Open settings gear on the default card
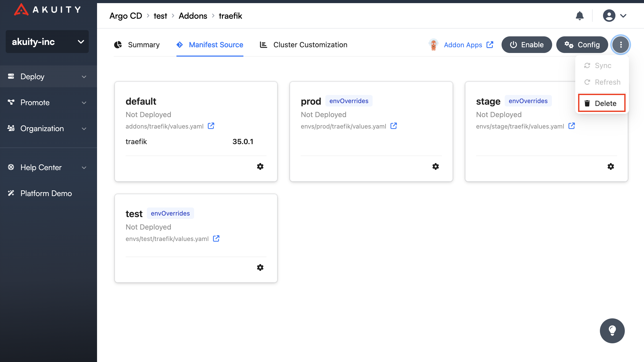Screen dimensions: 644x362 [x=260, y=166]
